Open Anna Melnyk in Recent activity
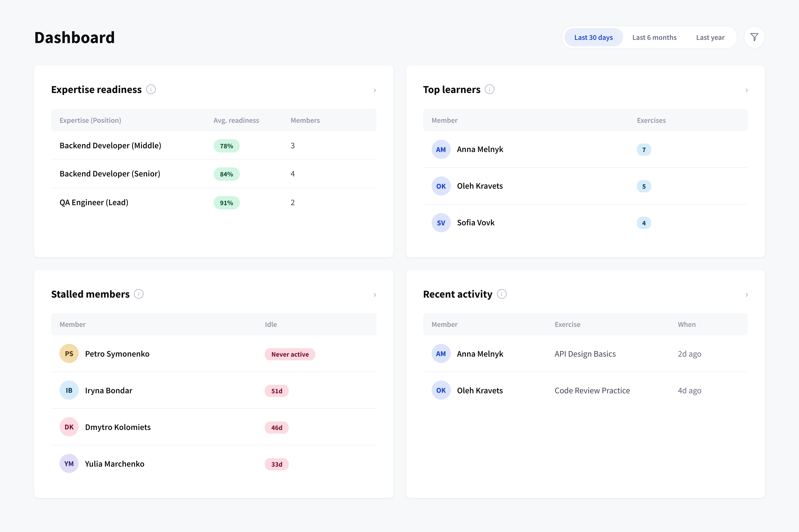The width and height of the screenshot is (799, 532). point(480,354)
